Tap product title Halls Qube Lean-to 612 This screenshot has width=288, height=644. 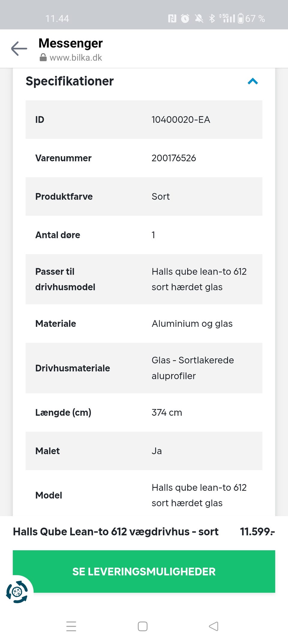[115, 532]
